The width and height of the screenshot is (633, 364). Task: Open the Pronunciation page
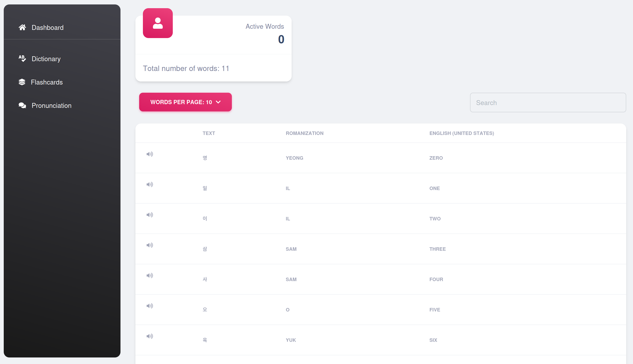coord(52,106)
